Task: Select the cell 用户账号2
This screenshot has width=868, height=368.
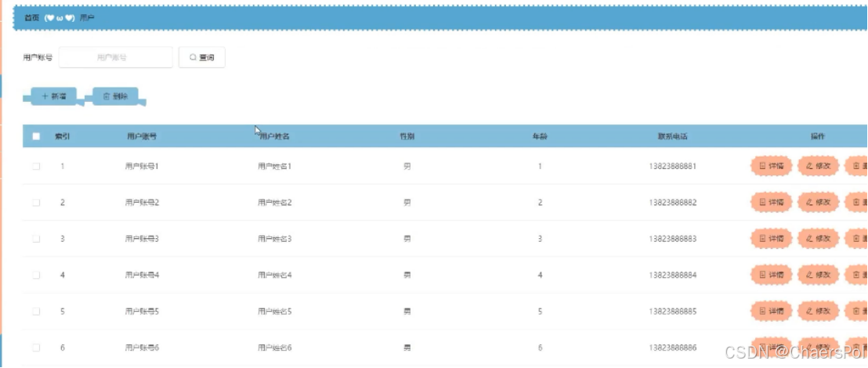Action: click(142, 203)
